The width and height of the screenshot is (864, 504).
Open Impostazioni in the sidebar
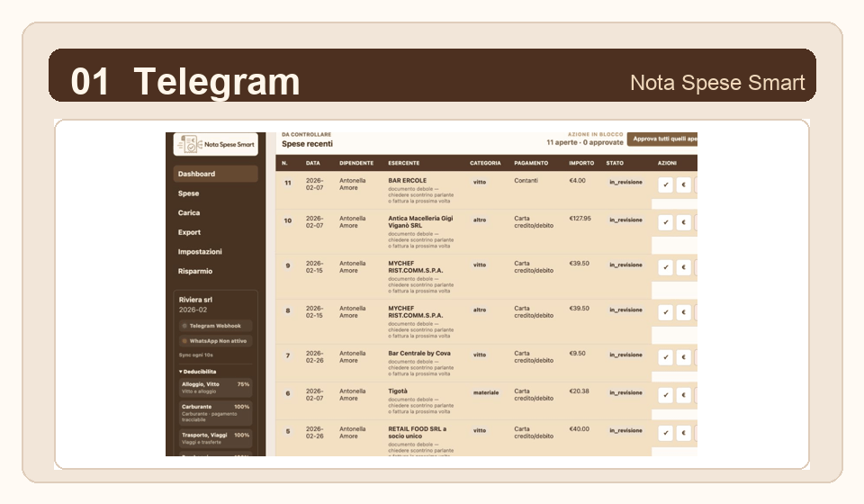(x=200, y=252)
